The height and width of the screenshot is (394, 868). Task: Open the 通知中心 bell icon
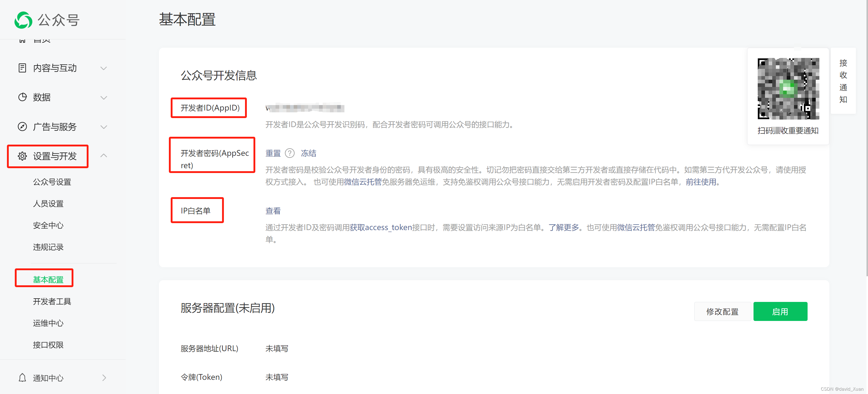pyautogui.click(x=22, y=377)
